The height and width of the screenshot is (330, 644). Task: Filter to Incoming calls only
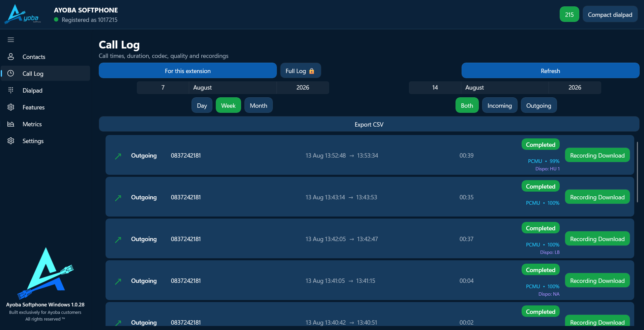500,105
